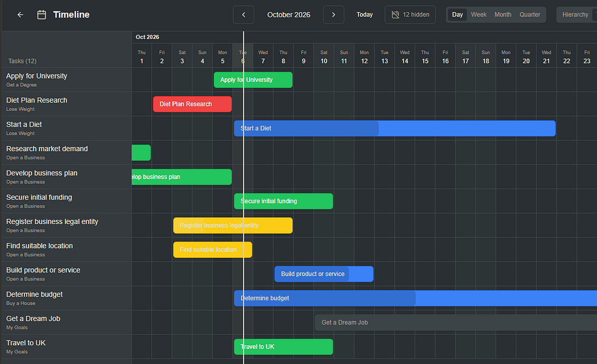Select Register business legal entity in task list
The image size is (597, 364).
[x=52, y=222]
